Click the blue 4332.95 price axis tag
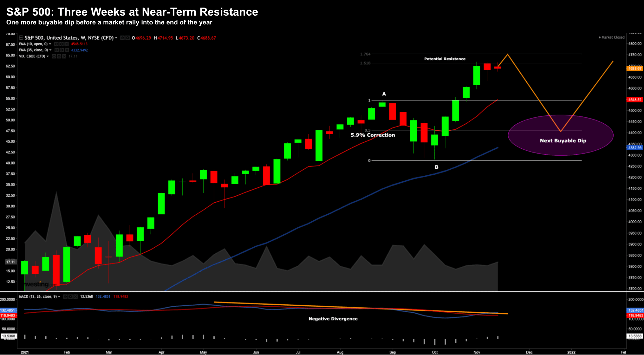The height and width of the screenshot is (355, 644). (634, 148)
